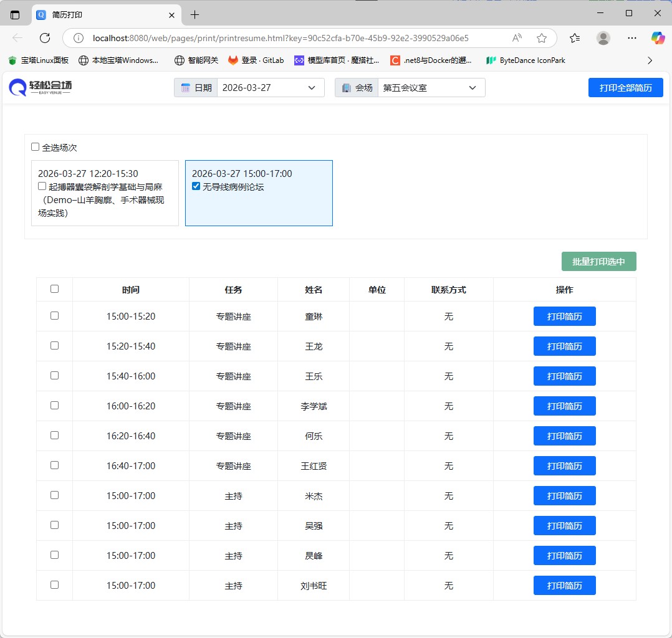
Task: Open the 模型库首页 · 魔搭社 bookmark
Action: click(x=337, y=60)
